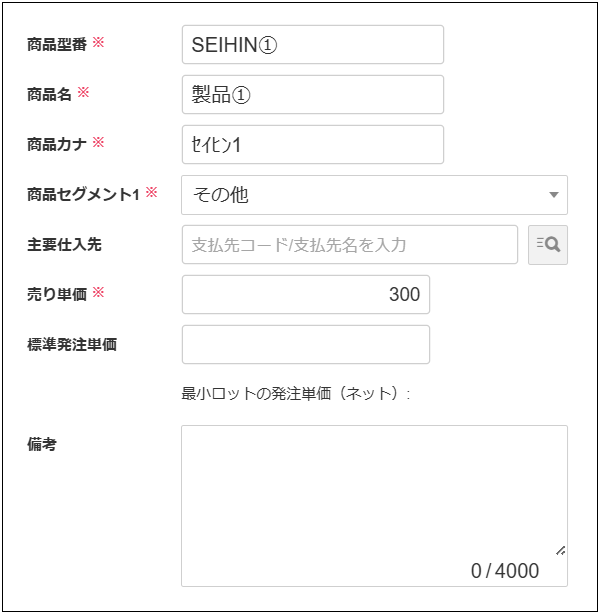Open the supplier search lookup icon

tap(548, 245)
